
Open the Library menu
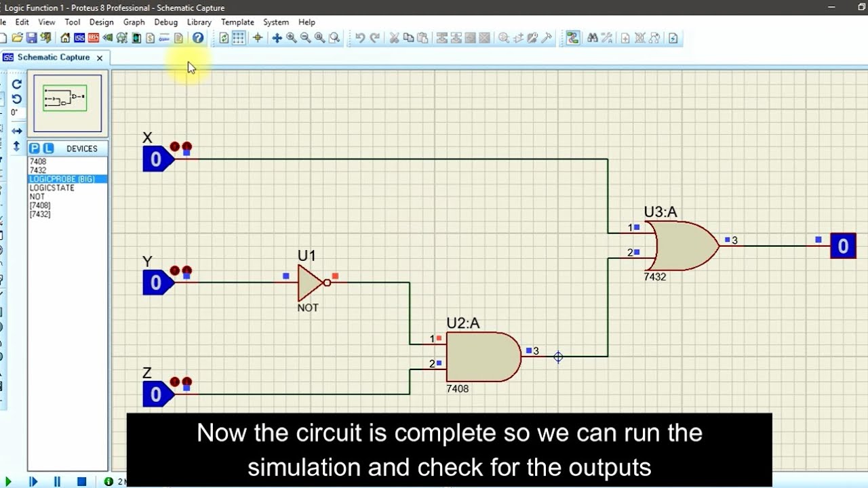point(199,22)
